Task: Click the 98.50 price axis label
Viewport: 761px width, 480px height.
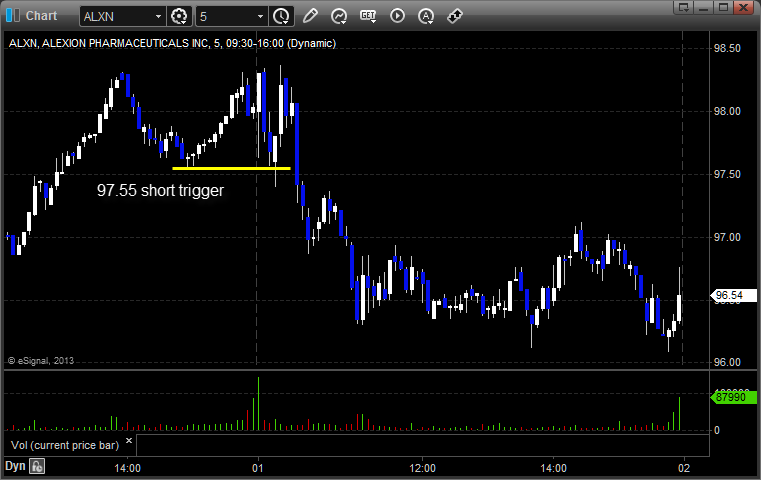Action: (x=727, y=48)
